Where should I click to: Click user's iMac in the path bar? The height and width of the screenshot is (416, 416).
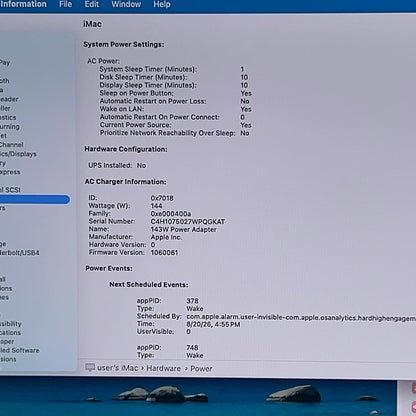[x=117, y=368]
